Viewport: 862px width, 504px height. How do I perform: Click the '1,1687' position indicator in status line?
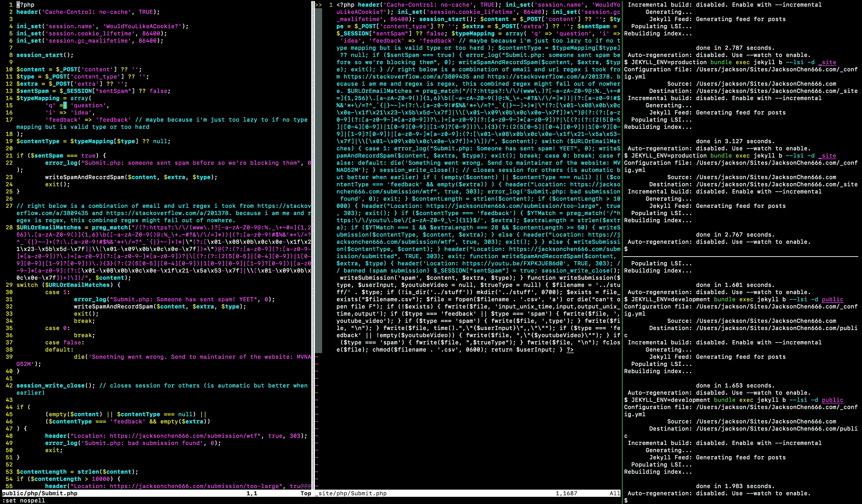(x=566, y=493)
